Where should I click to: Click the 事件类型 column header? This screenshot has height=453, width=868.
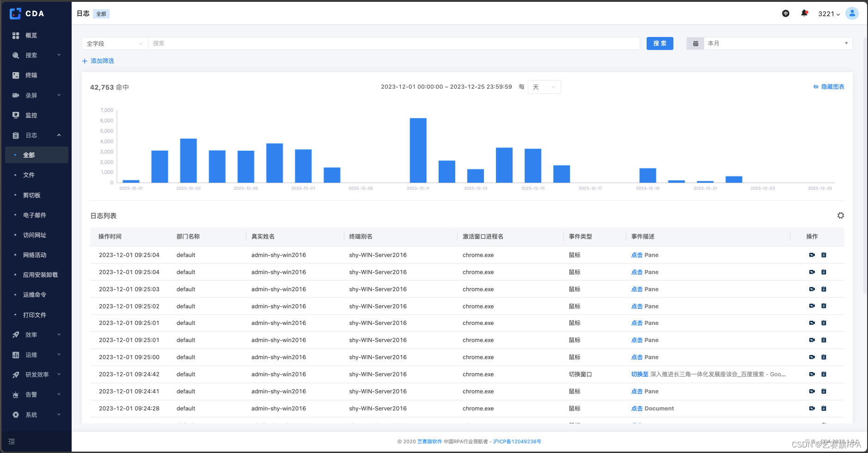point(581,237)
